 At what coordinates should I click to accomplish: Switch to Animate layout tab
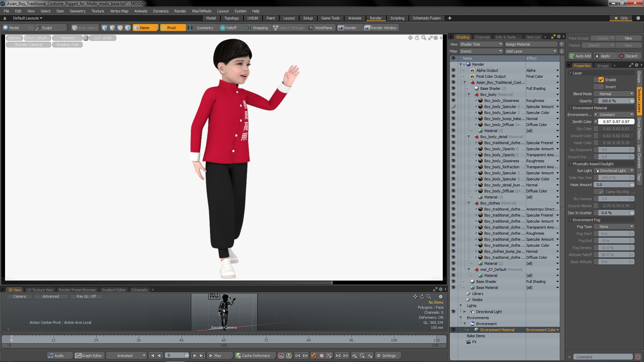coord(355,18)
